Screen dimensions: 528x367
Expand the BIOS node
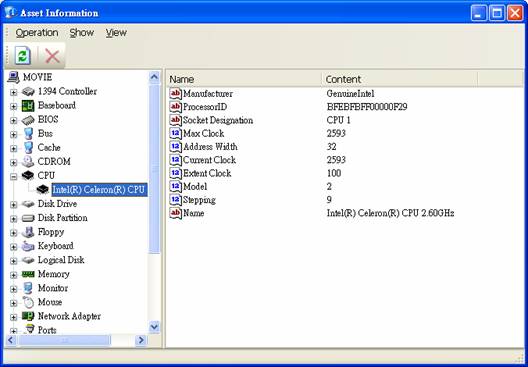coord(13,121)
